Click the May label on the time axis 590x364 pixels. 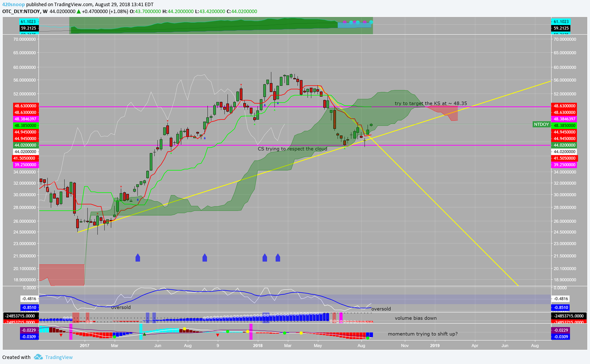pyautogui.click(x=318, y=346)
